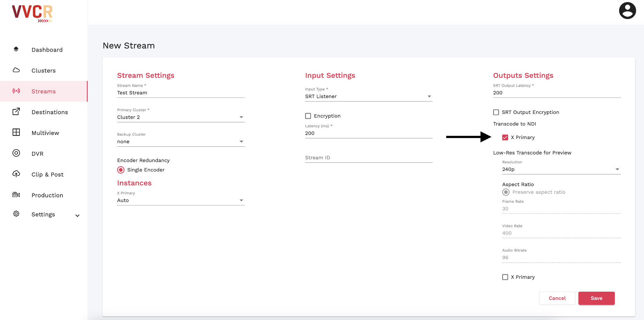Click the VVCR logo
Screen dimensions: 644x320
[32, 14]
